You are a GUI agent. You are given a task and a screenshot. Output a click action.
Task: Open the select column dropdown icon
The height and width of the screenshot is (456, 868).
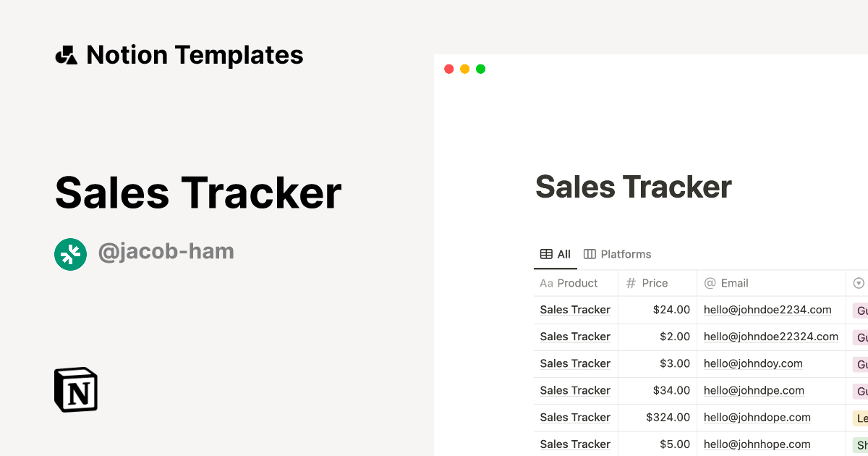pyautogui.click(x=859, y=283)
